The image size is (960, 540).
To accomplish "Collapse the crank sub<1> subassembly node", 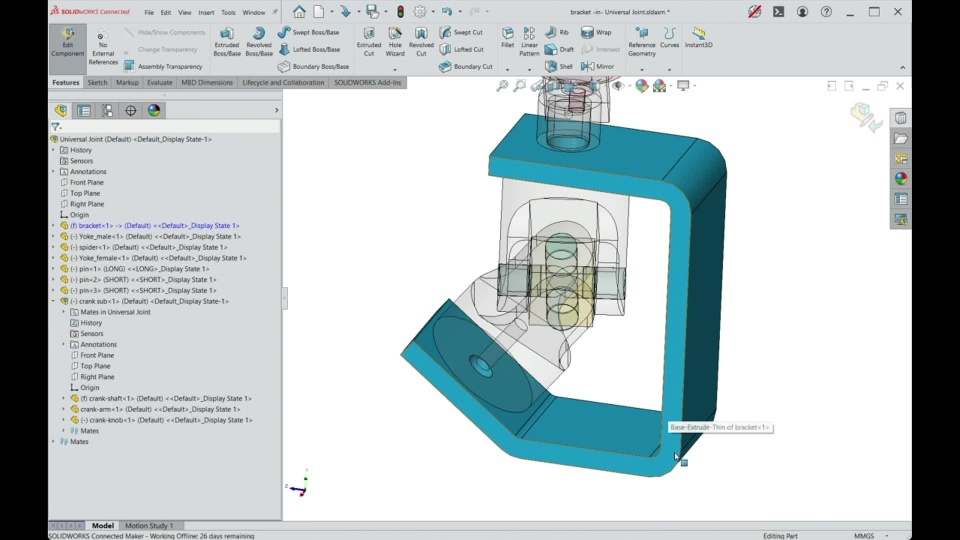I will tap(53, 301).
